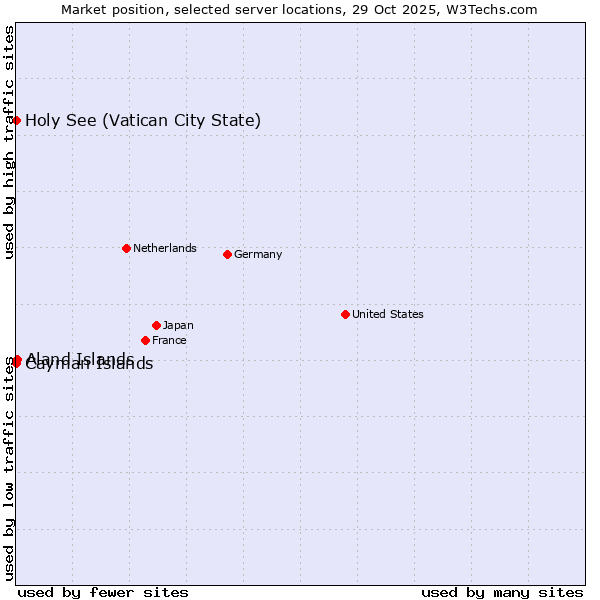Screen dimensions: 600x600
Task: Select the Japan text label
Action: coord(178,325)
